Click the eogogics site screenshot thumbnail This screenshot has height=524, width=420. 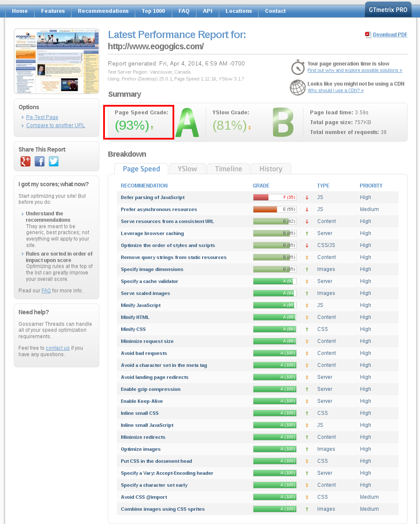pos(57,61)
